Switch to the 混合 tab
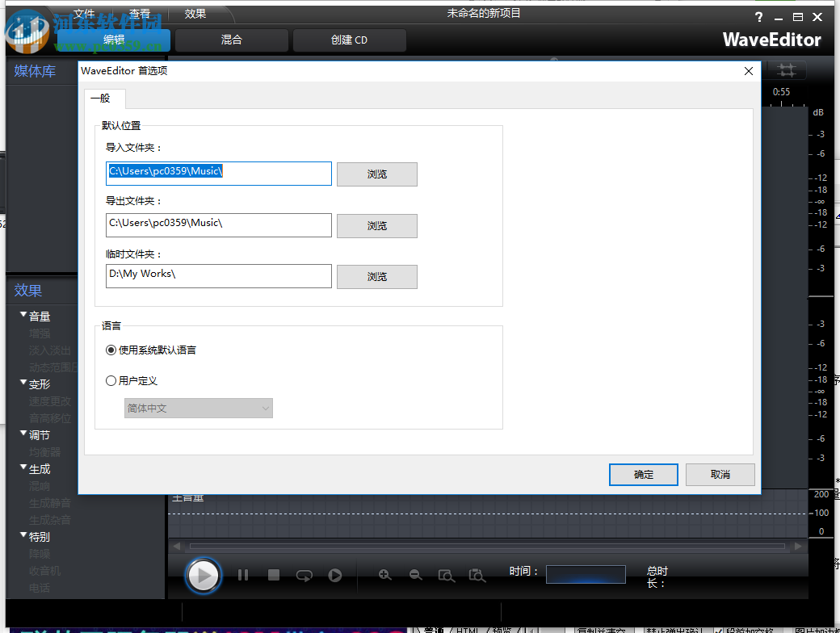 [231, 39]
